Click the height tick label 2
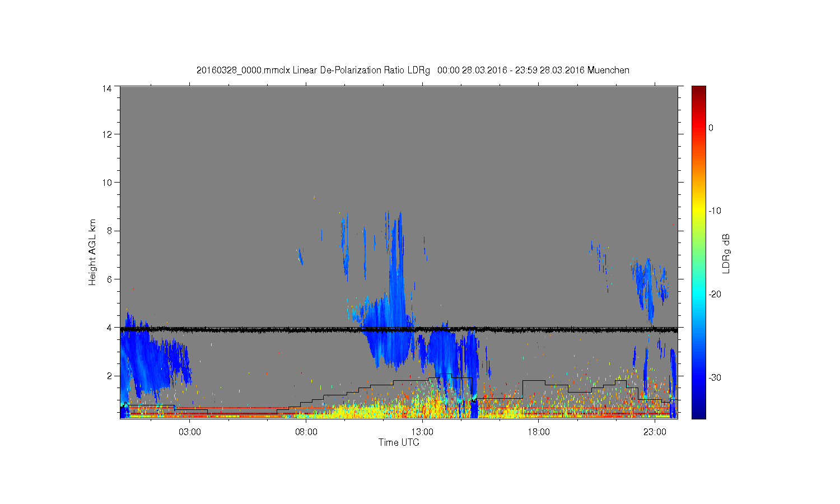This screenshot has height=504, width=840. 109,376
